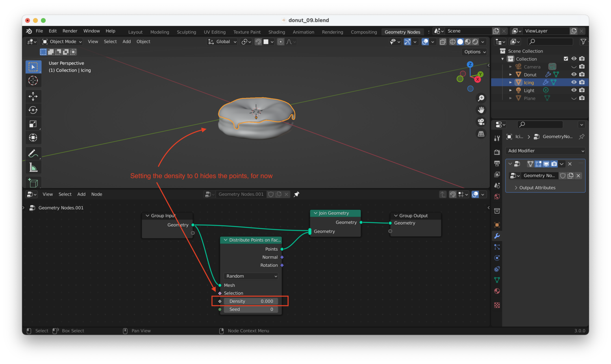
Task: Toggle camera view in viewport
Action: tap(481, 122)
